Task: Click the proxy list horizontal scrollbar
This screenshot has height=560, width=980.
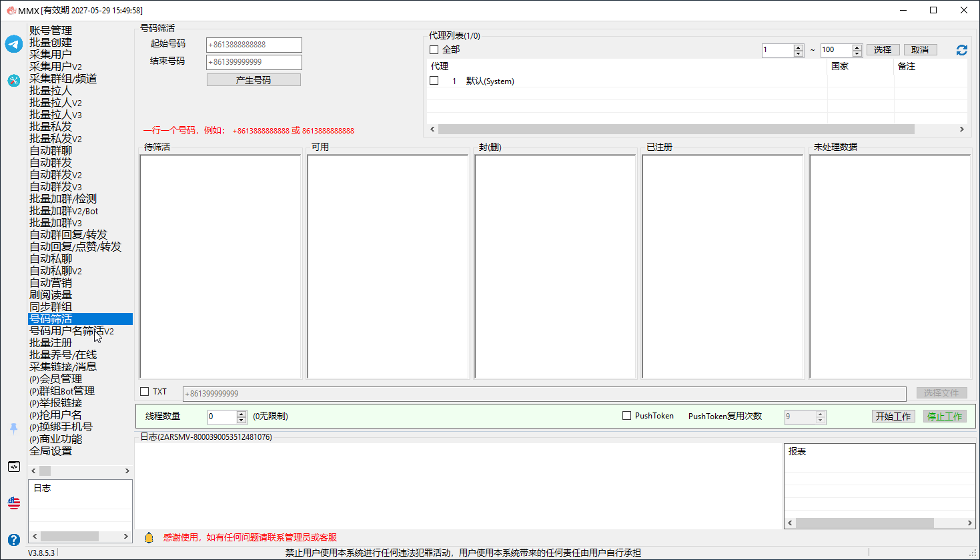Action: click(676, 129)
